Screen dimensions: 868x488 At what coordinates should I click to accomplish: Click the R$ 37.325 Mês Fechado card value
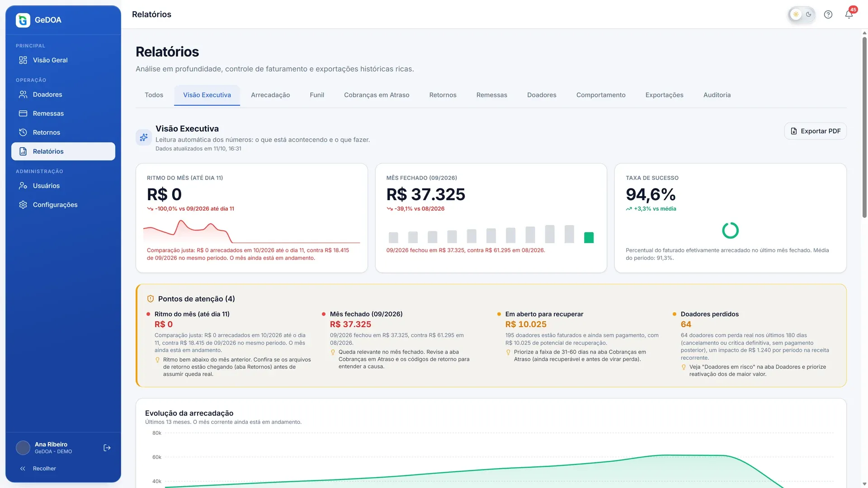click(425, 194)
